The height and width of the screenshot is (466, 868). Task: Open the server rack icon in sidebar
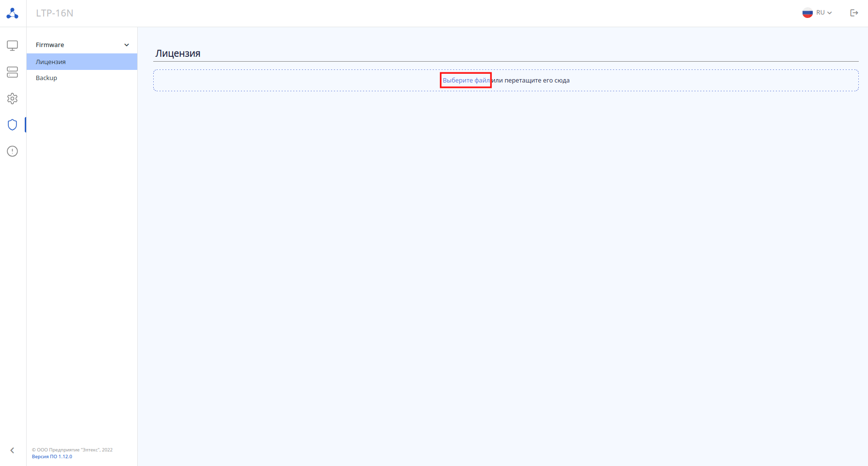13,72
